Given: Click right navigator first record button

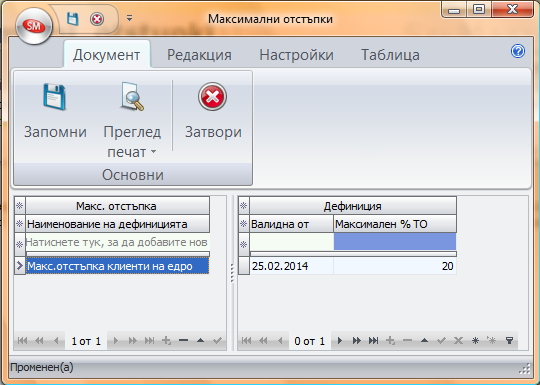Looking at the screenshot, I should (x=246, y=341).
